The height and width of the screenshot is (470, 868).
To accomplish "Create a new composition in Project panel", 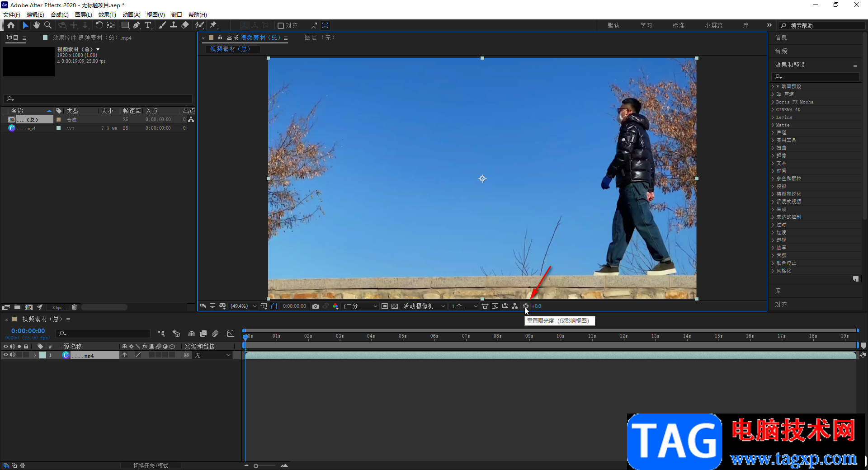I will (28, 307).
